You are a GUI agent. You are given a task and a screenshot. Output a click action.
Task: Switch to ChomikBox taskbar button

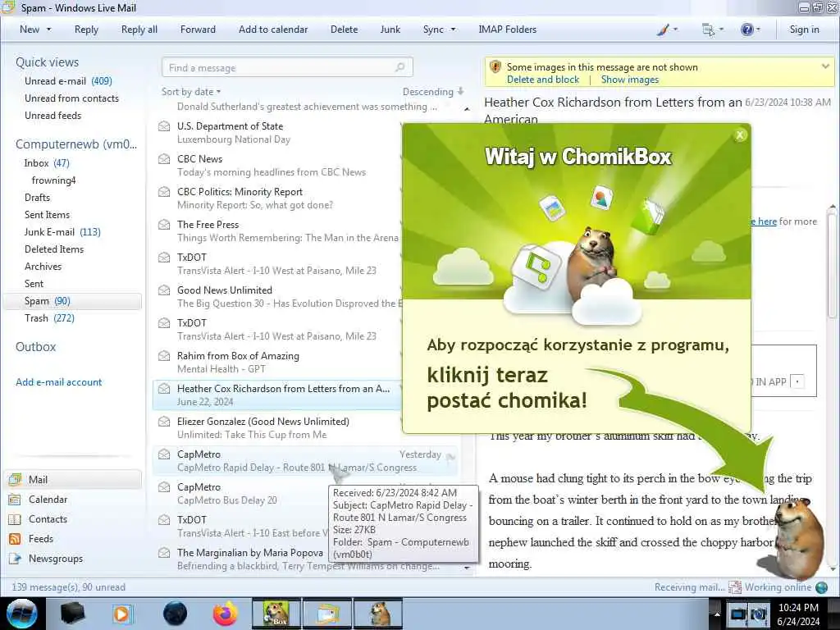(276, 614)
